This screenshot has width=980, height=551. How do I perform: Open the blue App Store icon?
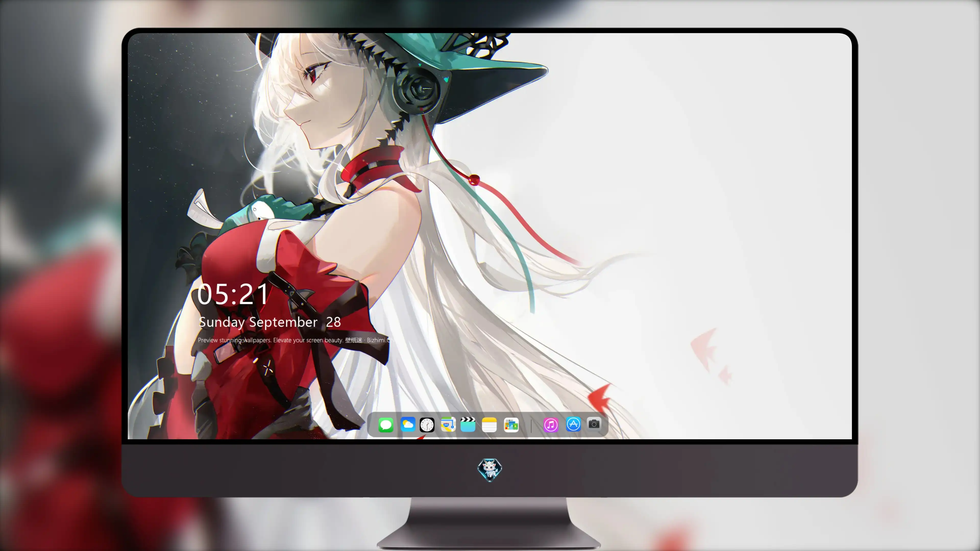pos(573,424)
